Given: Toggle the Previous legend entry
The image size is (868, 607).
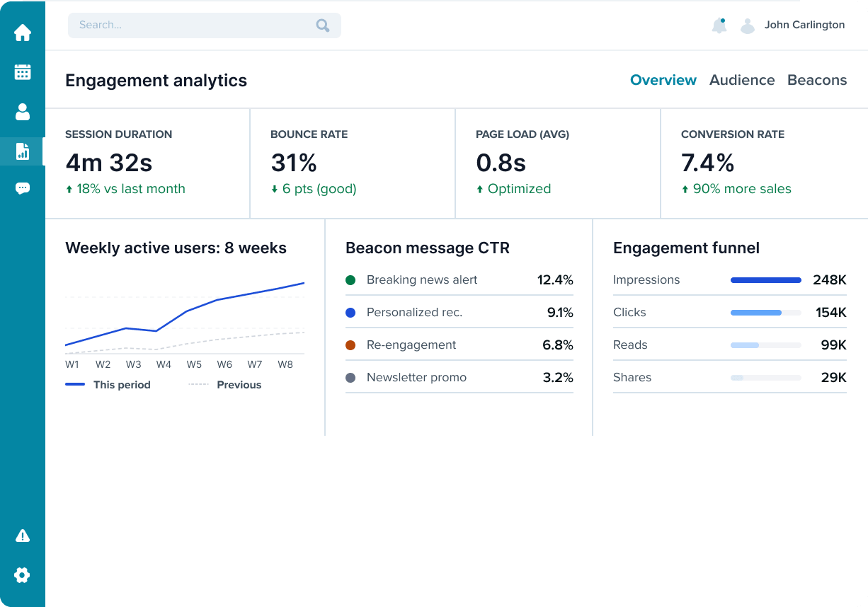Looking at the screenshot, I should (225, 385).
